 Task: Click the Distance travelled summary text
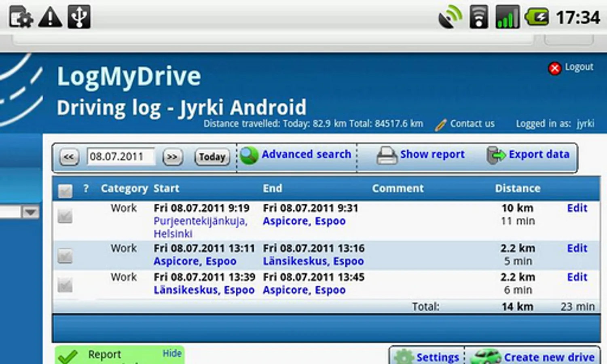pyautogui.click(x=313, y=124)
